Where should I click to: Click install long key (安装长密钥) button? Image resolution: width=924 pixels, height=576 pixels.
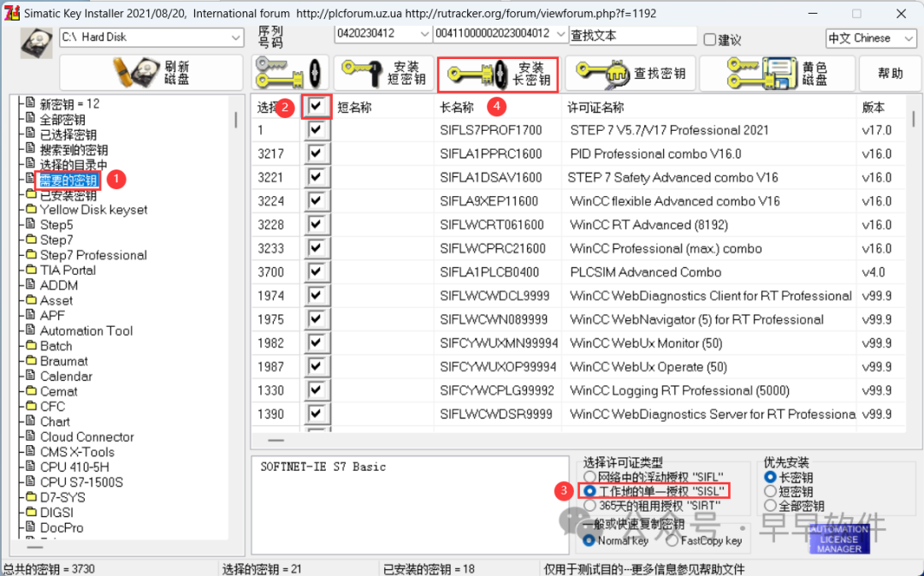point(498,74)
